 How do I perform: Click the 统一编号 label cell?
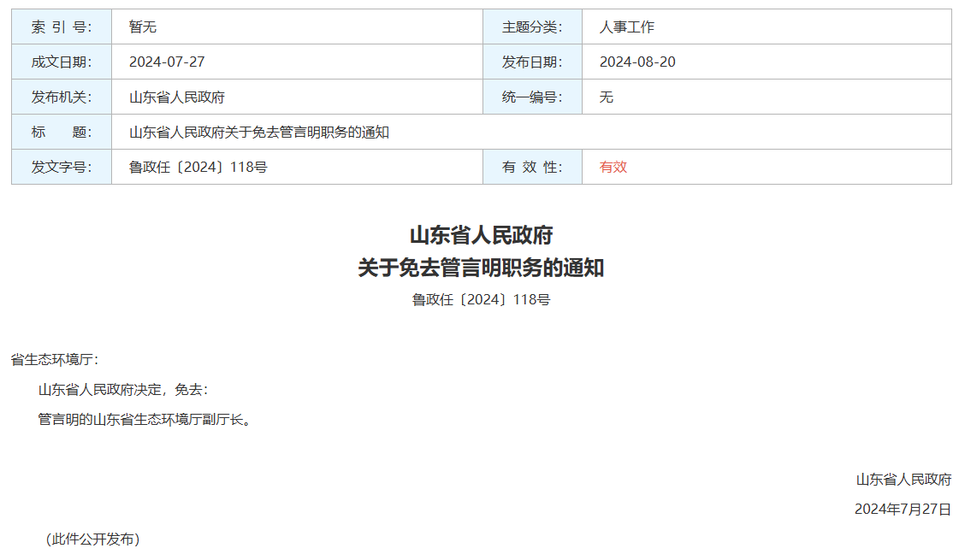(x=532, y=96)
